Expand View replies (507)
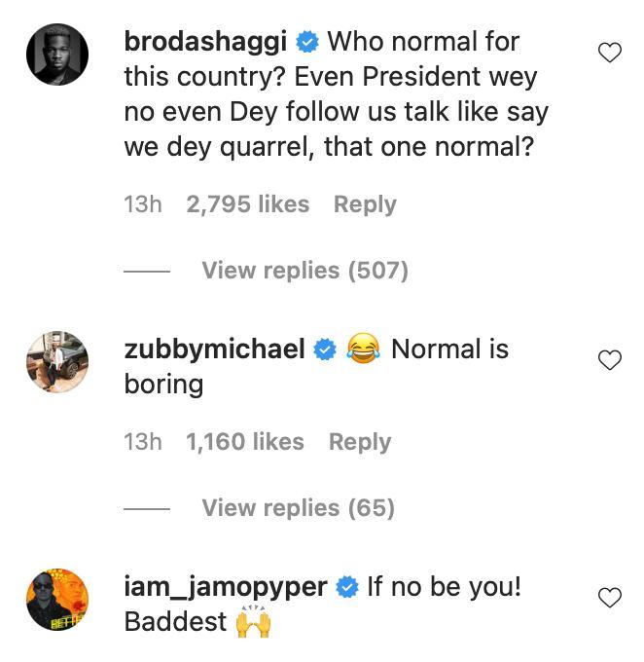 click(x=304, y=271)
